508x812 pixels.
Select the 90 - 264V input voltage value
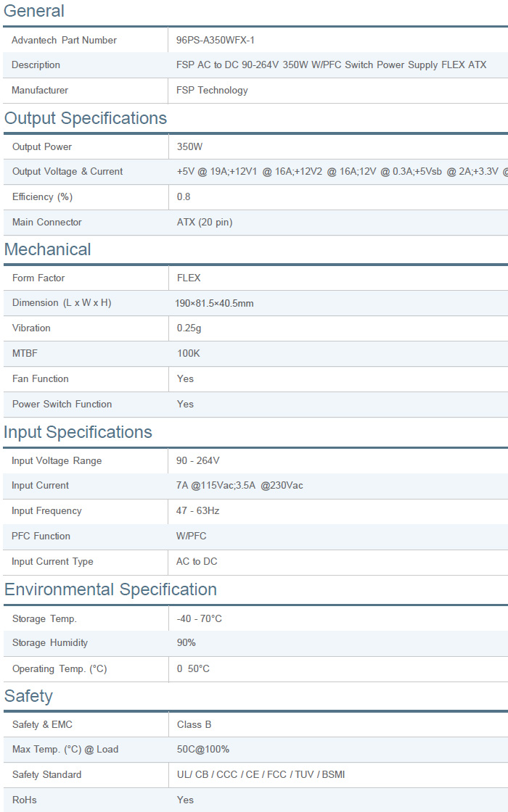(198, 461)
